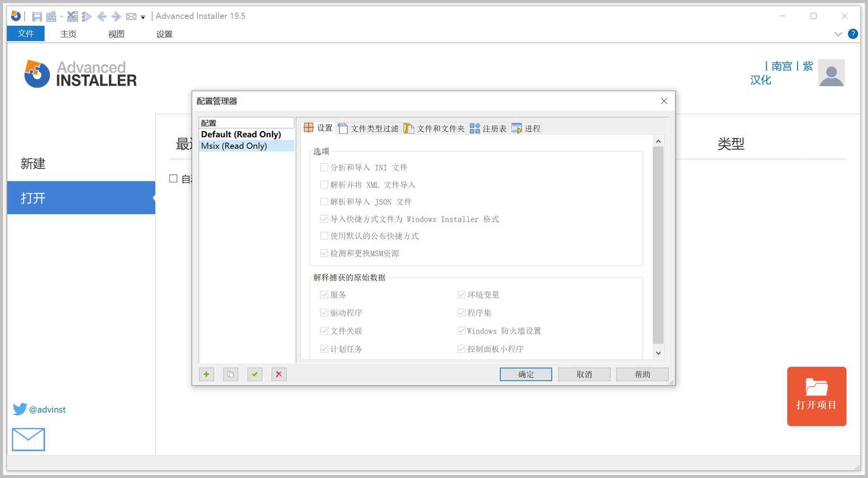
Task: Click the large mail envelope icon in the sidebar
Action: point(28,439)
